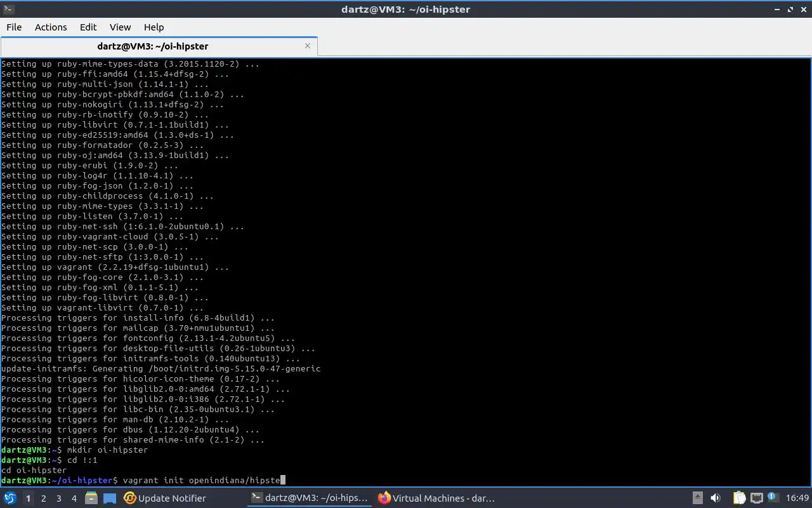Click the network connection tray icon
The width and height of the screenshot is (812, 508).
tap(757, 498)
